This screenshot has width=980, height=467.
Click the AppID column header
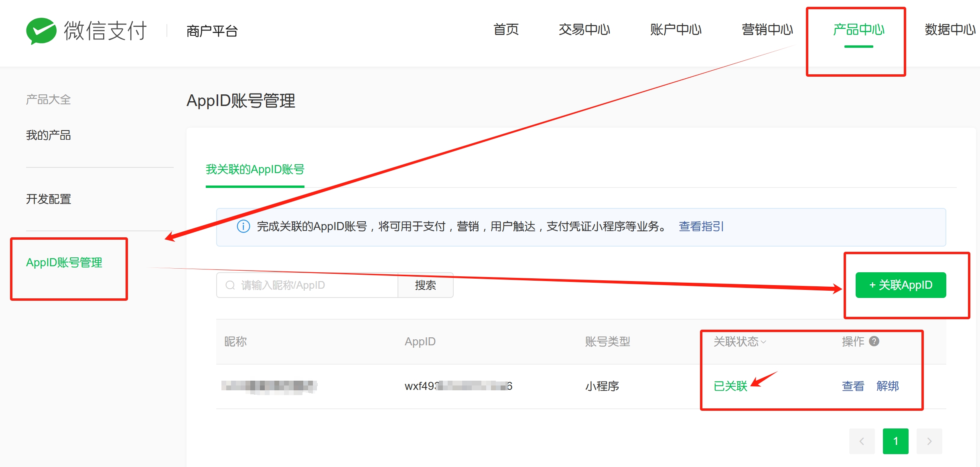coord(420,342)
